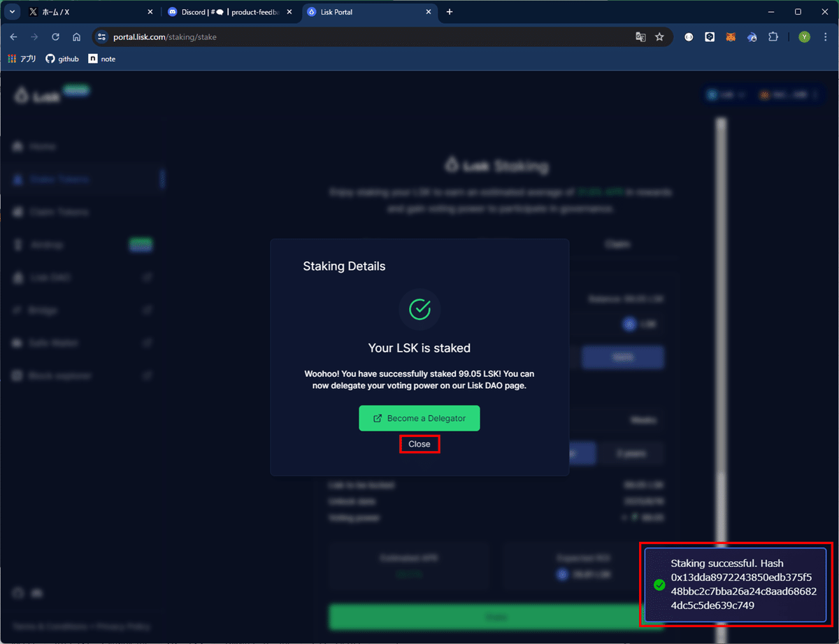Open the browser home page
The image size is (839, 644).
(77, 37)
